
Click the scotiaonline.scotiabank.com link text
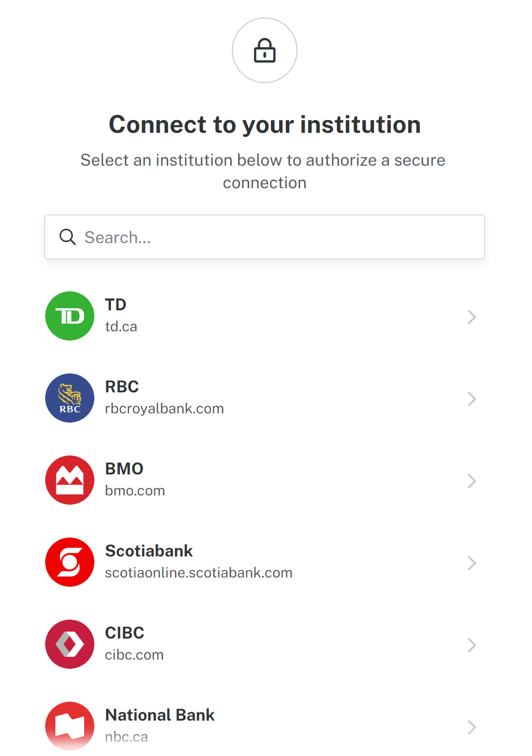(199, 573)
